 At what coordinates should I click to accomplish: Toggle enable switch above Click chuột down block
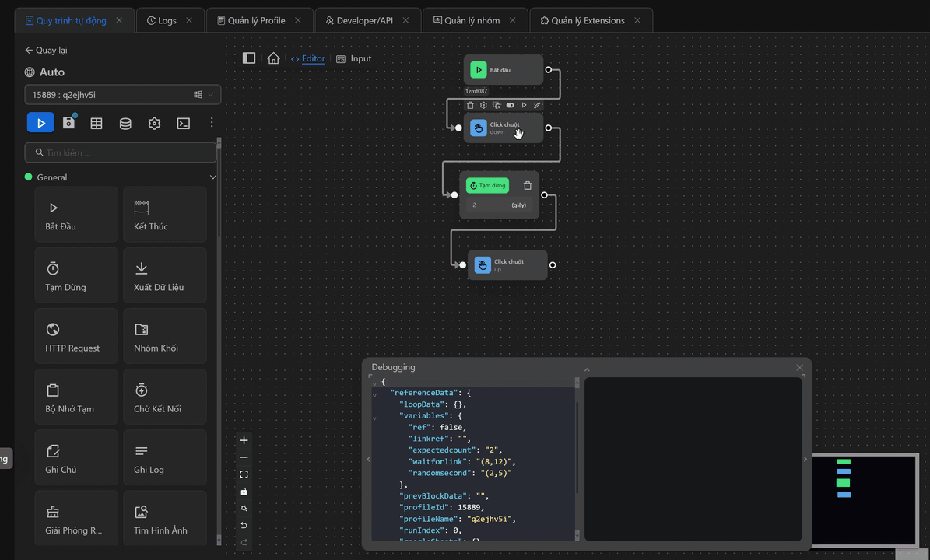point(511,105)
